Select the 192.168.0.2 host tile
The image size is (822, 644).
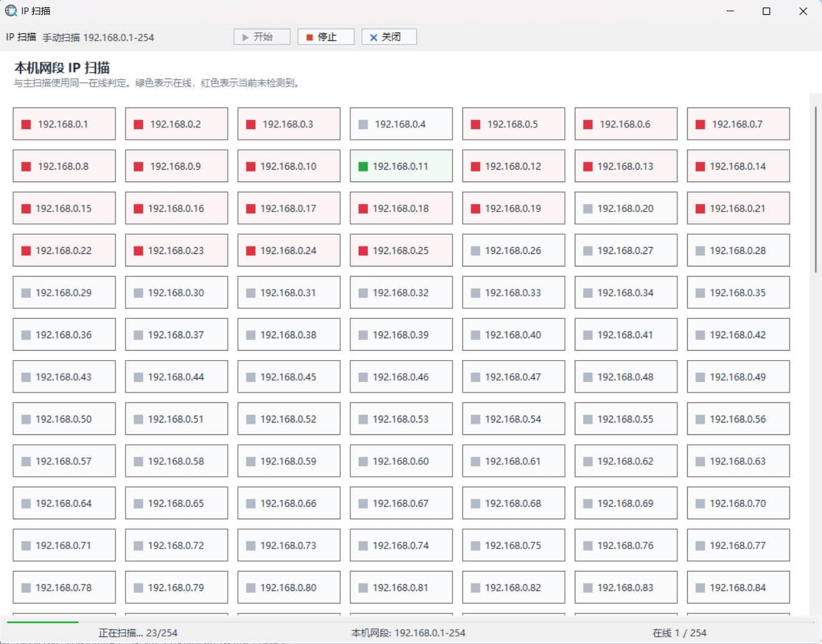[177, 124]
